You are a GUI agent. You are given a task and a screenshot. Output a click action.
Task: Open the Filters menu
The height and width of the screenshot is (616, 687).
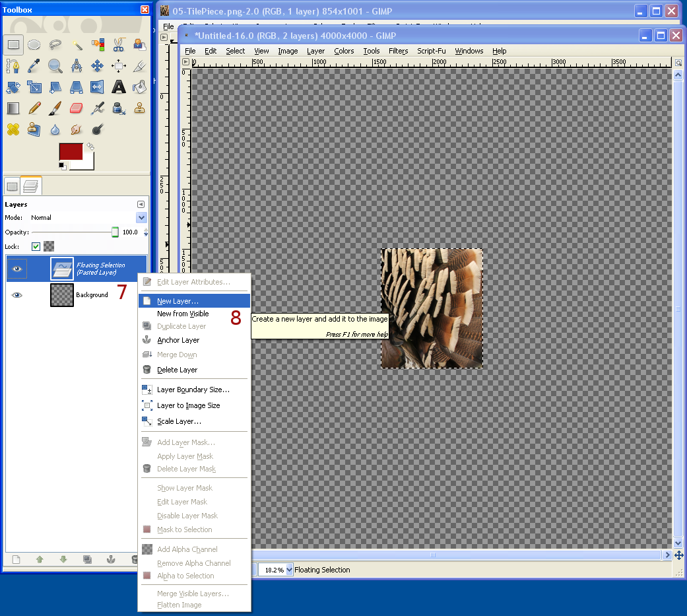pos(398,51)
